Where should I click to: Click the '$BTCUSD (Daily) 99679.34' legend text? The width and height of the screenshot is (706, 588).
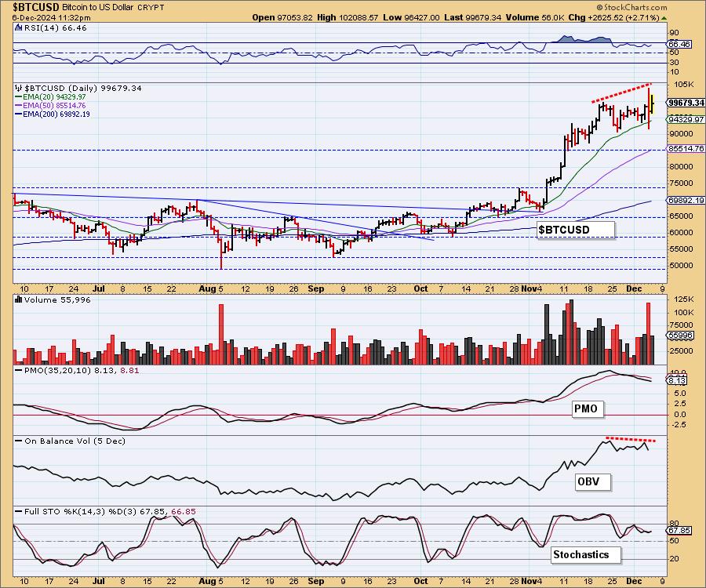(83, 88)
